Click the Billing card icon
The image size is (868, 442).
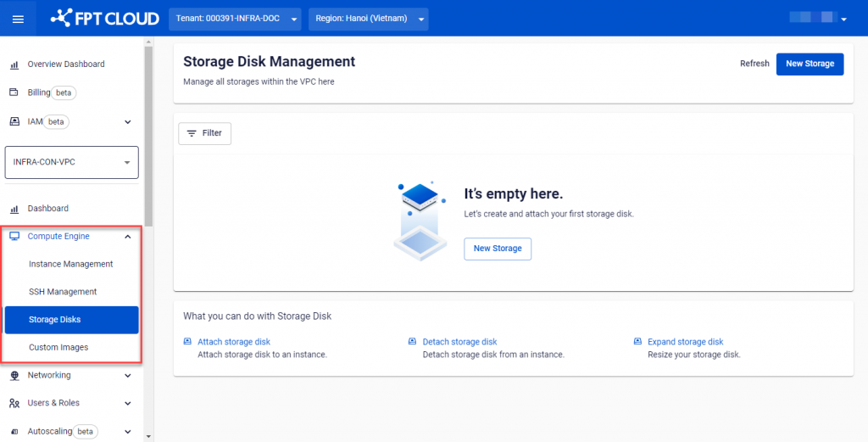14,92
